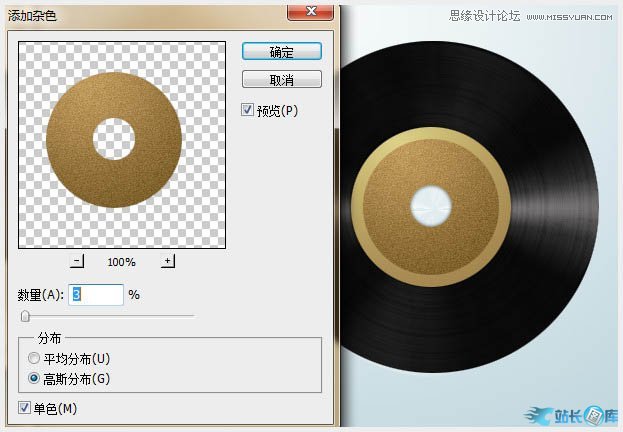Click the 数量(A) amount input field
The image size is (623, 432).
(x=95, y=295)
